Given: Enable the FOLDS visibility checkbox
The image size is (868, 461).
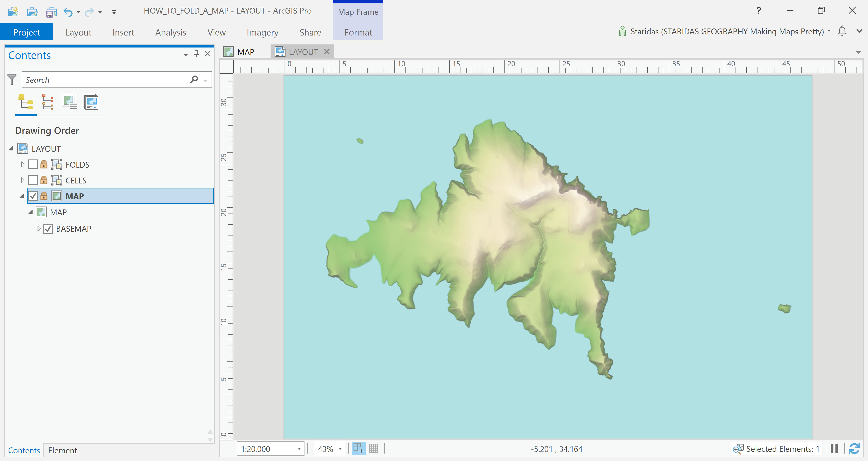Looking at the screenshot, I should (33, 165).
